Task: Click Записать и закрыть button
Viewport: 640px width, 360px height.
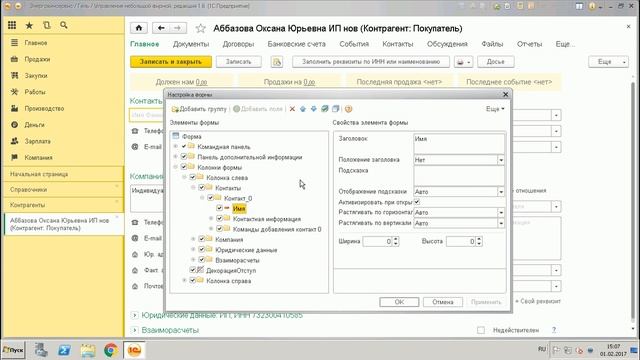Action: [171, 62]
